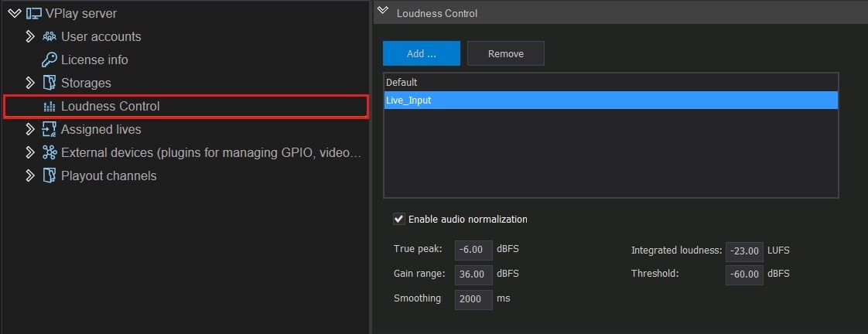Select Assigned lives label in tree
Screen dimensions: 868x334
101,129
